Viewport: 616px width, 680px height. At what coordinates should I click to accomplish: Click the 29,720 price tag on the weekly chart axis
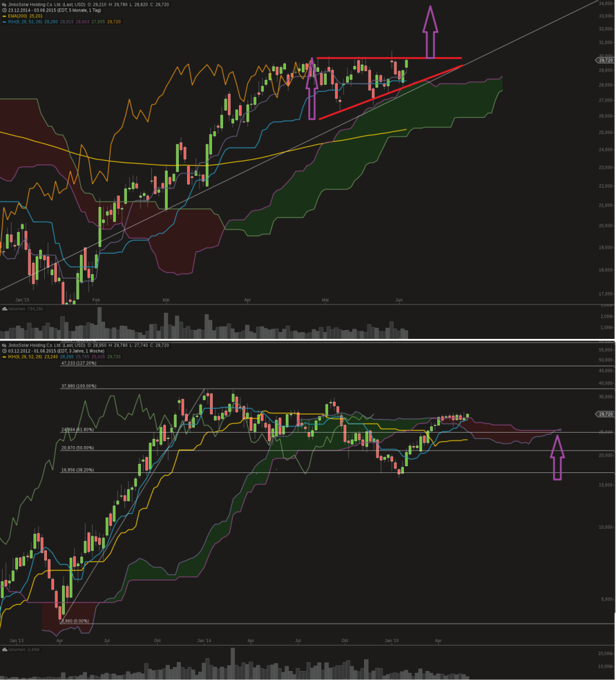[605, 414]
